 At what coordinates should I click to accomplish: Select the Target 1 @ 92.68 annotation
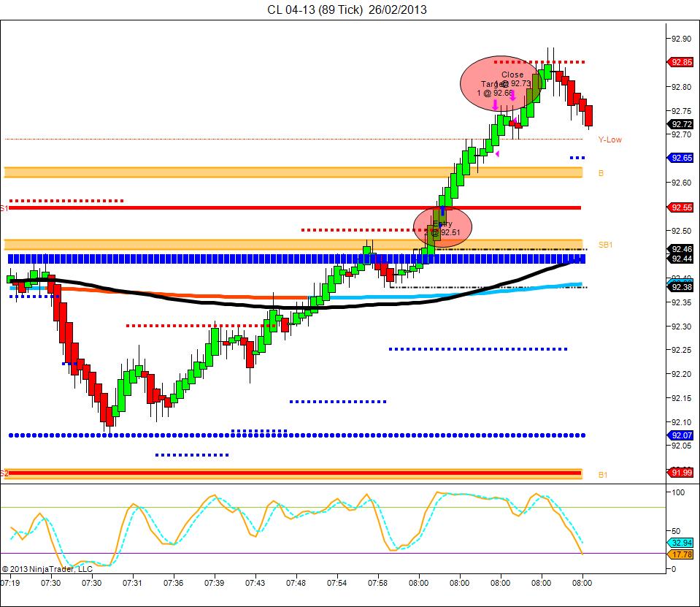[x=495, y=88]
